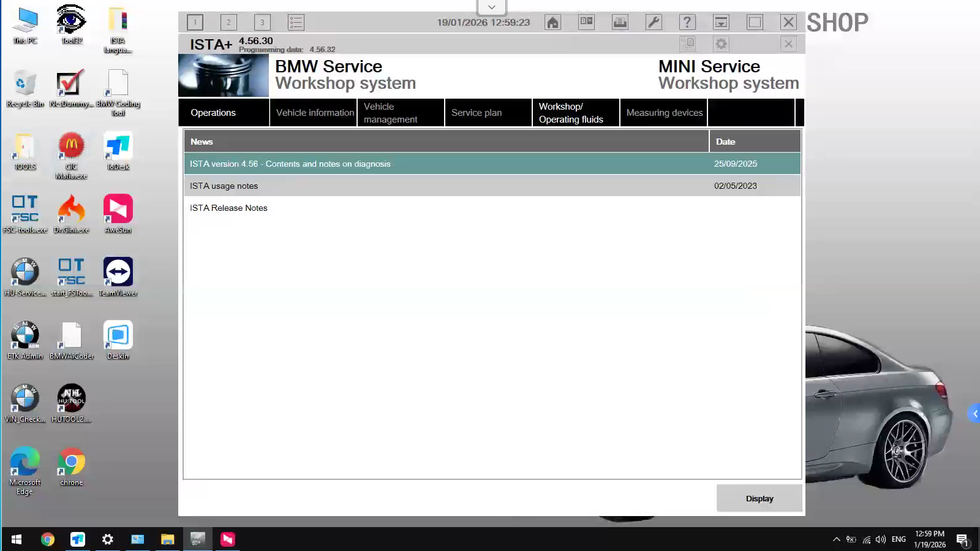Expand the top pull-down chevron tab
This screenshot has width=980, height=551.
click(x=491, y=7)
